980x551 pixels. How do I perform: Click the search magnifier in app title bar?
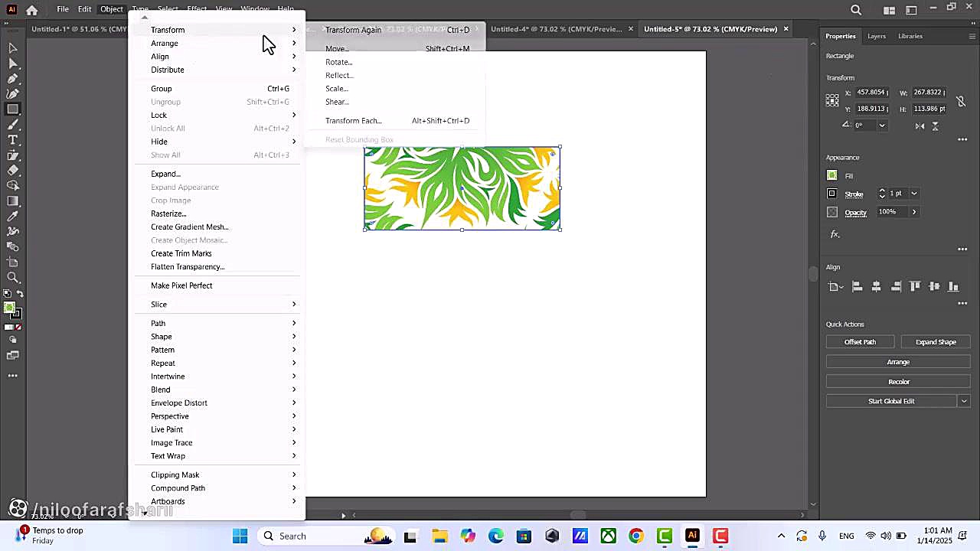click(856, 10)
